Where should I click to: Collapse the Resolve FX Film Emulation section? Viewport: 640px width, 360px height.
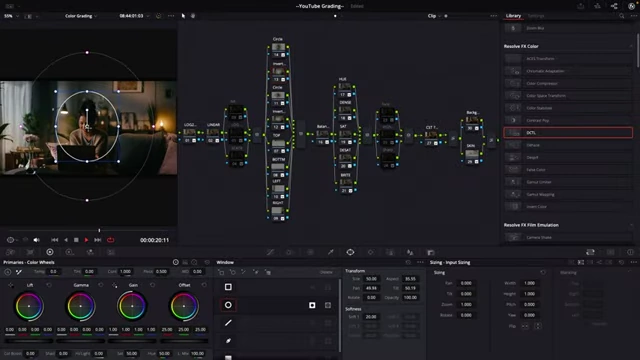(x=631, y=225)
